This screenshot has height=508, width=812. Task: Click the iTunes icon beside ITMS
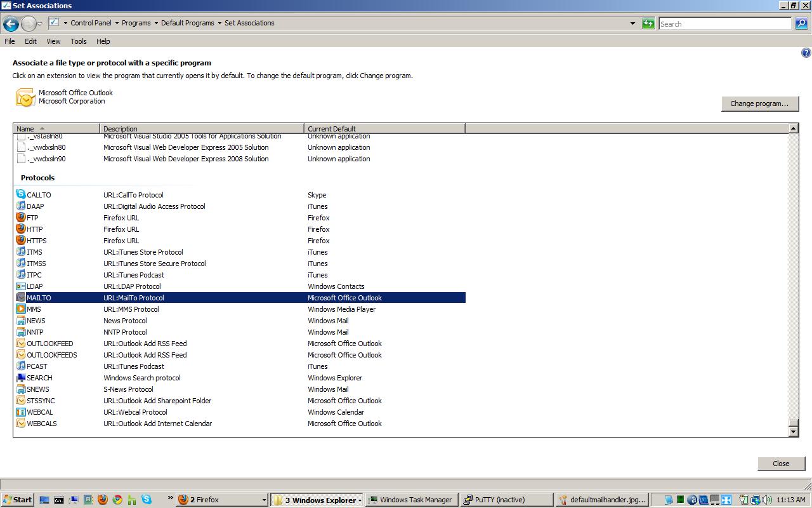(x=21, y=251)
